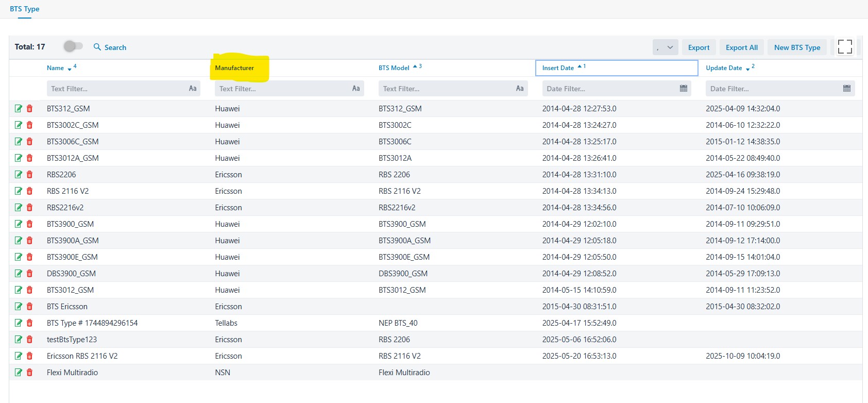This screenshot has height=403, width=868.
Task: Toggle case sensitivity in Manufacturer filter
Action: click(x=356, y=89)
